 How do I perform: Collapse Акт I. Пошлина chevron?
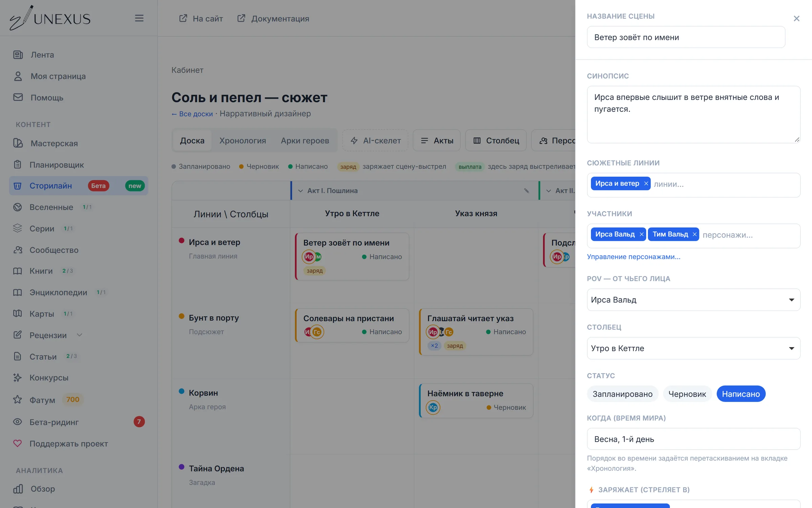(x=300, y=191)
